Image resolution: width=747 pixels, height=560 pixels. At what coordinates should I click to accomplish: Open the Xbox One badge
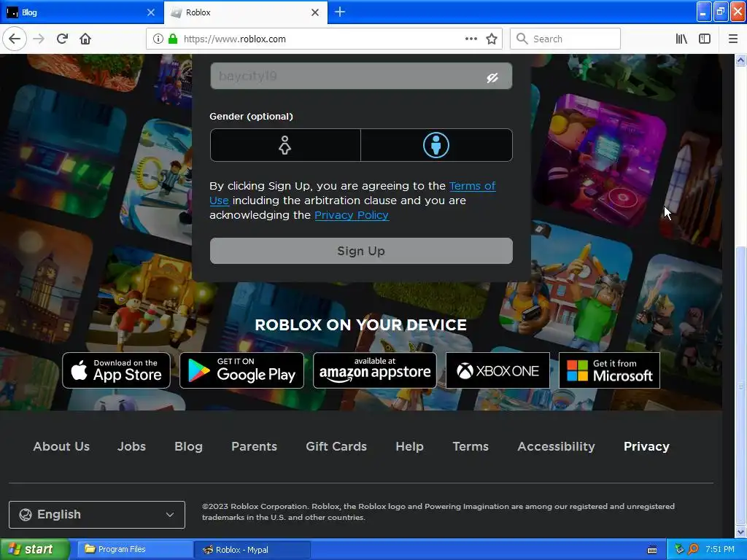pos(498,370)
